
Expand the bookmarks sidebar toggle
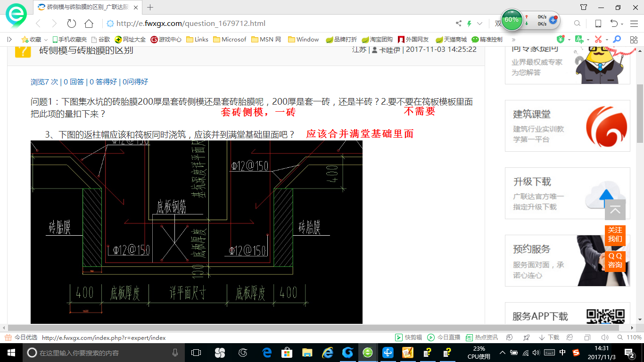pos(9,40)
